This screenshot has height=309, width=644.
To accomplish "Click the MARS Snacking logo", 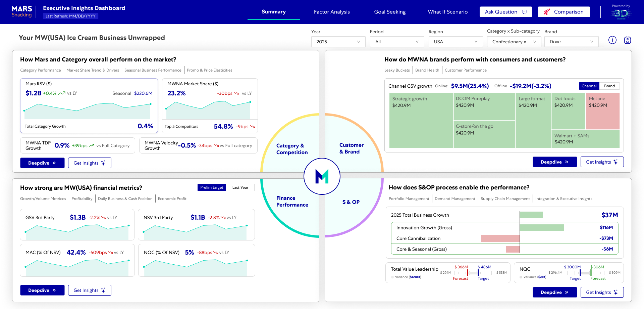I will tap(22, 11).
